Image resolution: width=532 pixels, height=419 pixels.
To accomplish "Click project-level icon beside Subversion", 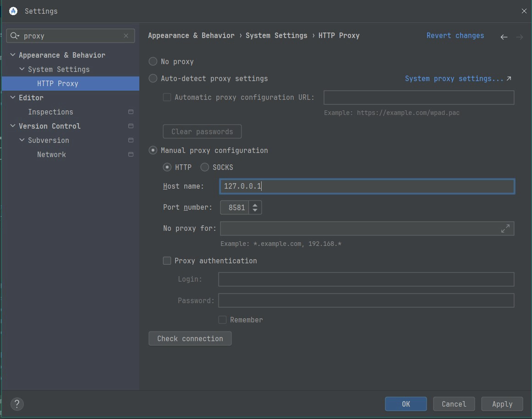I will pos(131,140).
